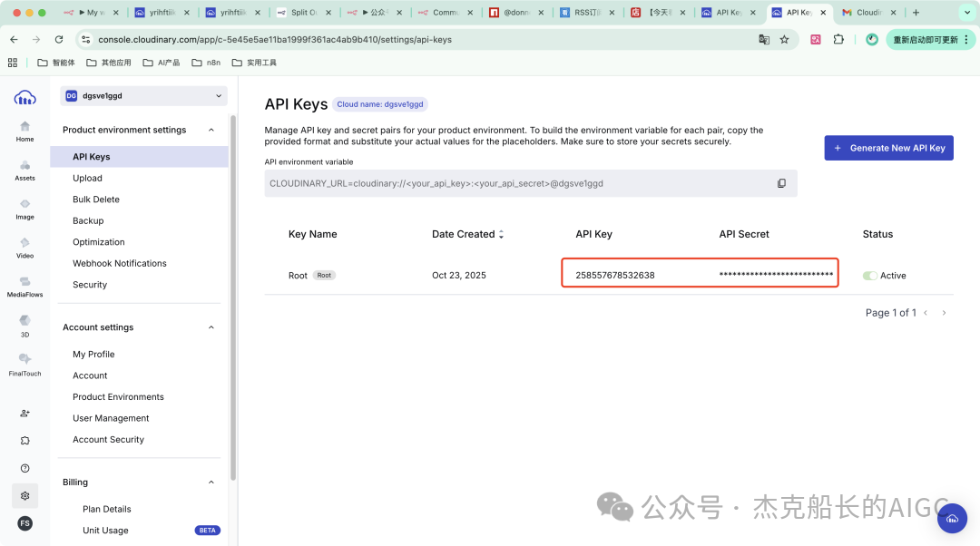Select API key 258557678532638
The width and height of the screenshot is (980, 546).
coord(615,275)
